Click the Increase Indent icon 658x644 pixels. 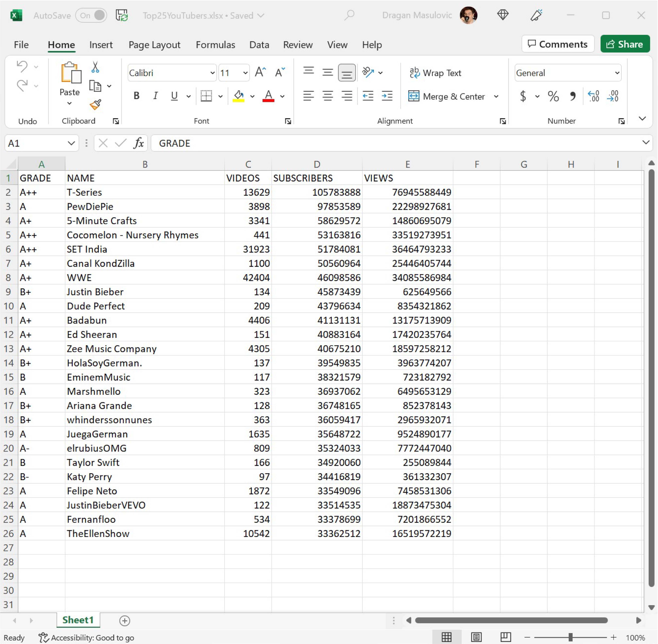point(387,96)
